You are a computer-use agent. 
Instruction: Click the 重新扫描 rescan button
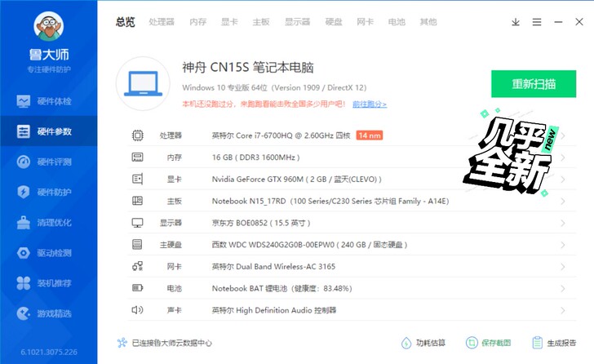coord(534,84)
